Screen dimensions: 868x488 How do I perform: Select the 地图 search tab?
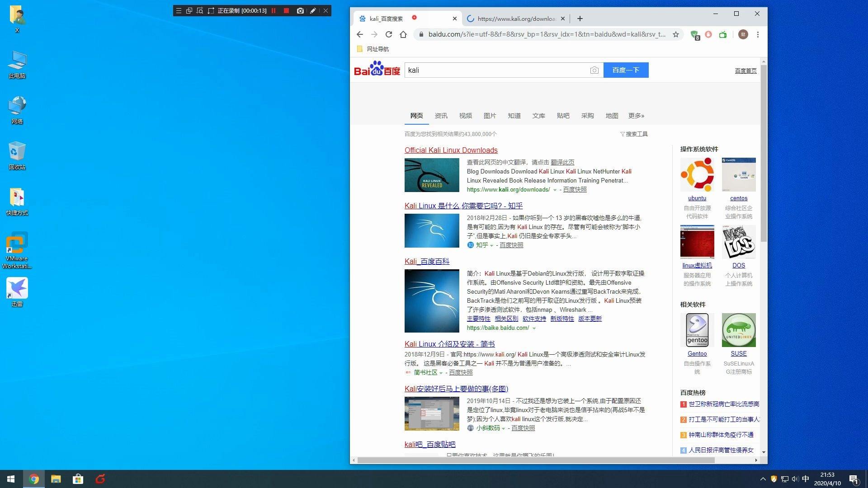tap(612, 116)
